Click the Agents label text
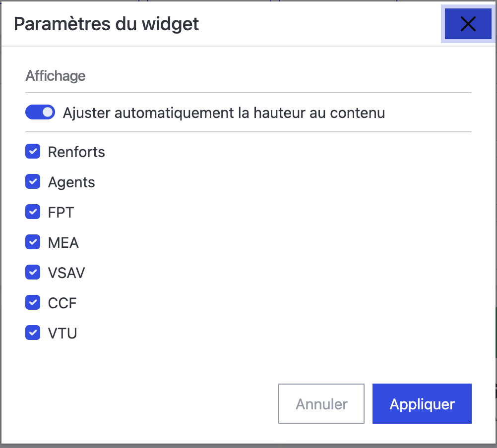The height and width of the screenshot is (448, 497). (71, 182)
